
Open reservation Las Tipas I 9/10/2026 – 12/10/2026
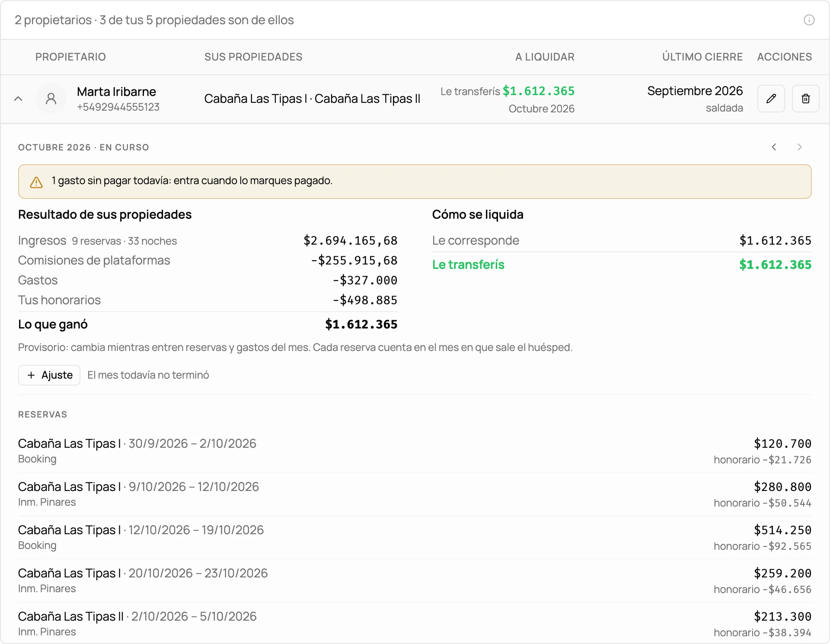tap(415, 494)
